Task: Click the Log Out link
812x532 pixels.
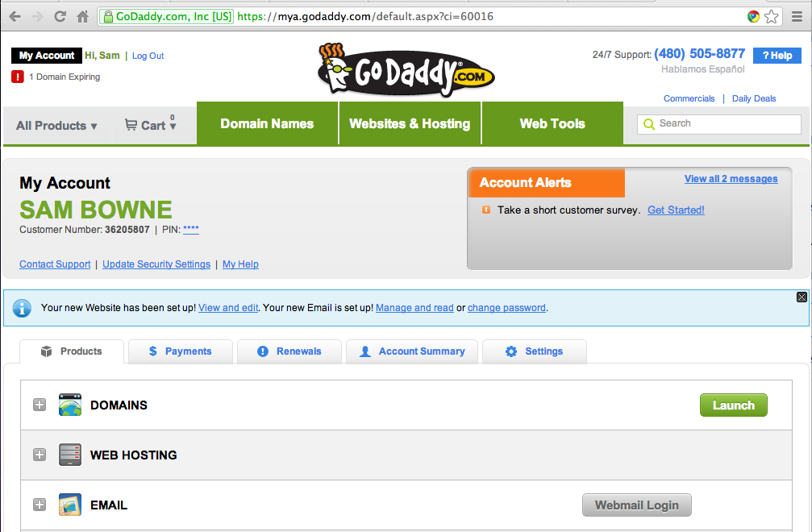Action: [148, 56]
